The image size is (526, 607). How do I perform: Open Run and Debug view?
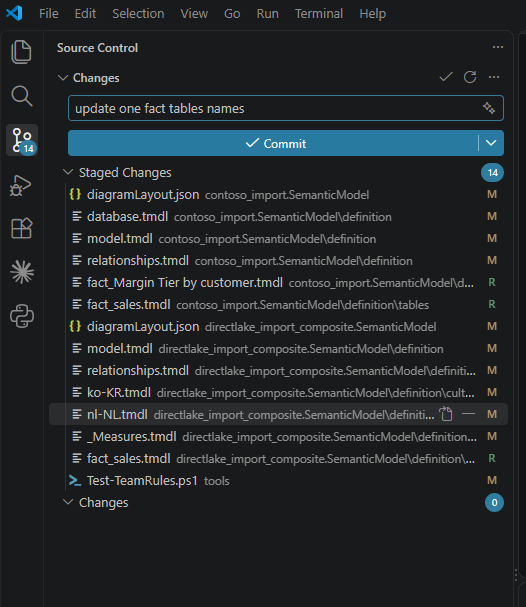[x=21, y=185]
